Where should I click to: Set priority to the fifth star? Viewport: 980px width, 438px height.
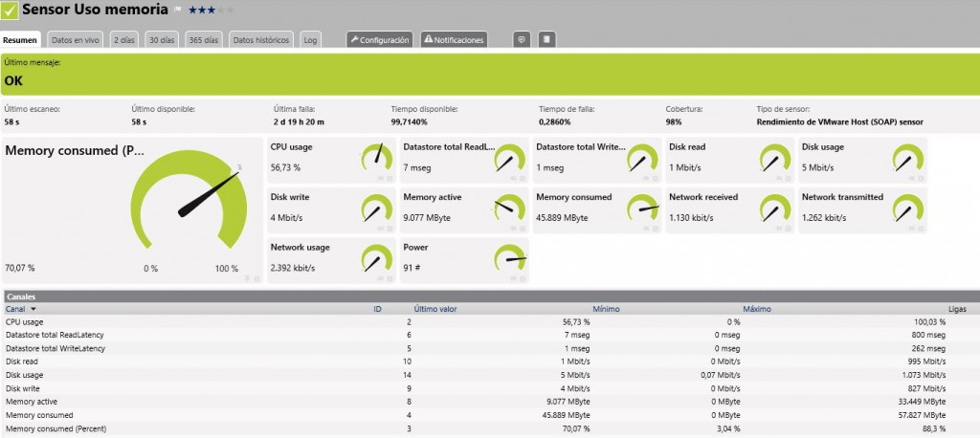pyautogui.click(x=230, y=10)
